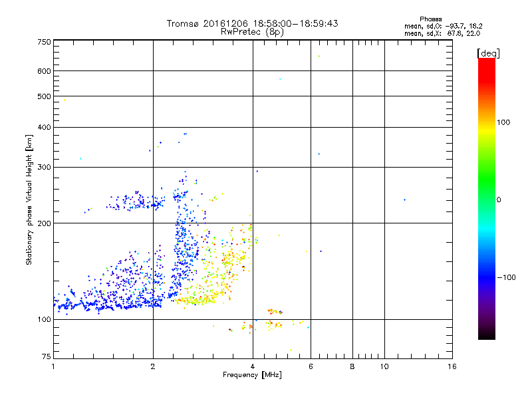Image resolution: width=532 pixels, height=399 pixels.
Task: Click the '[deg]' colorbar unit label
Action: [488, 53]
